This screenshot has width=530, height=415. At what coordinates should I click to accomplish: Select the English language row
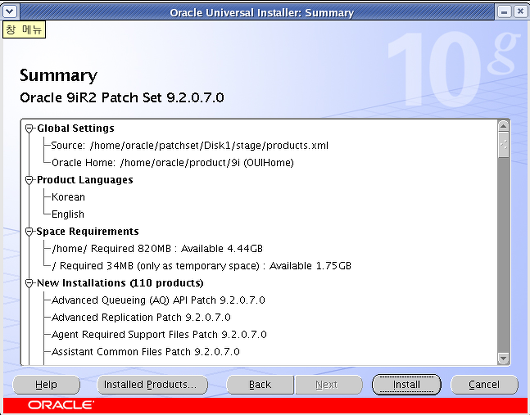68,214
